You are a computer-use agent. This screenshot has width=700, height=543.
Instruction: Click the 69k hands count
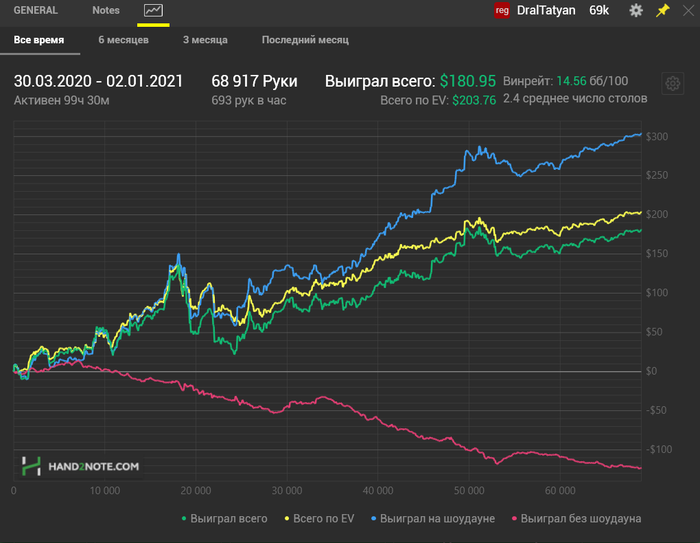[599, 10]
